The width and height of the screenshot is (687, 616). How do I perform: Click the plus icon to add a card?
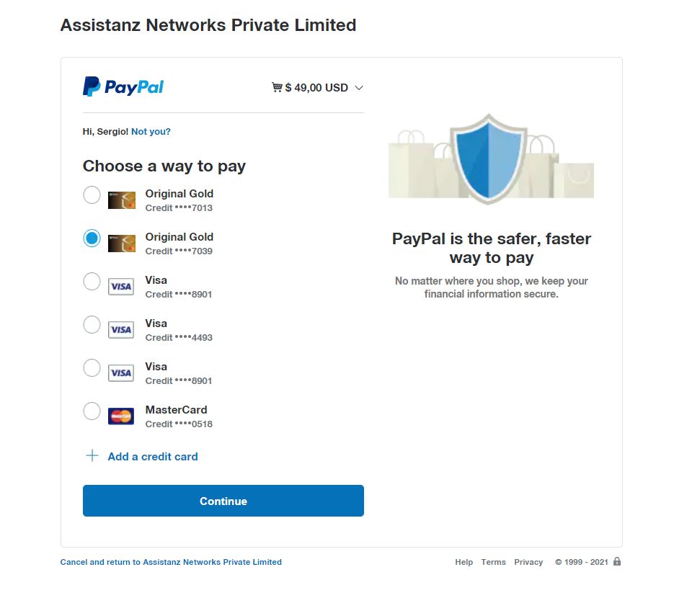point(92,456)
